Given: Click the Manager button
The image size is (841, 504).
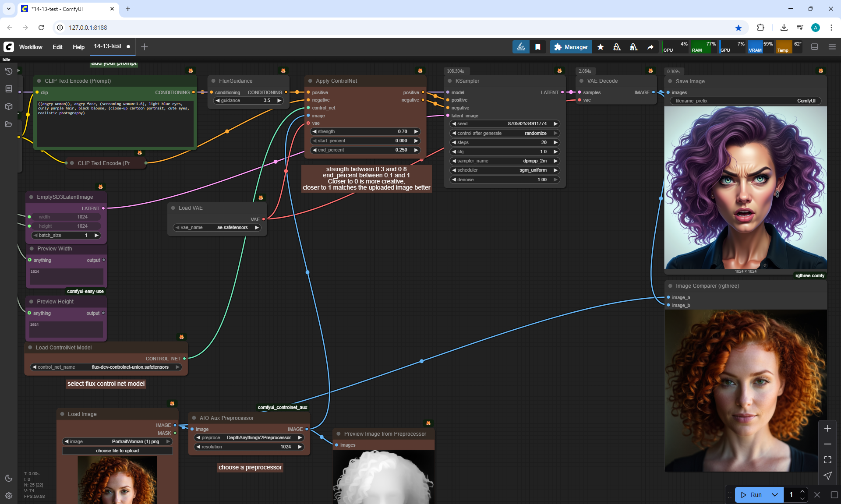Looking at the screenshot, I should pos(571,47).
